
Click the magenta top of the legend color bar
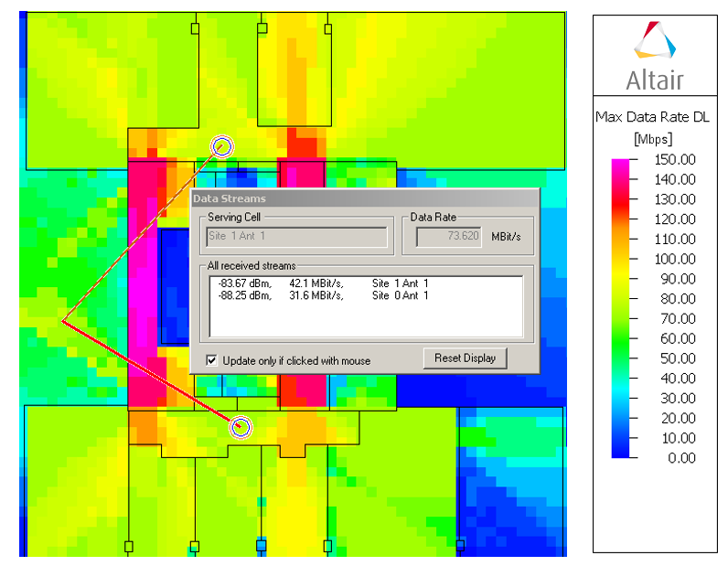[x=619, y=163]
